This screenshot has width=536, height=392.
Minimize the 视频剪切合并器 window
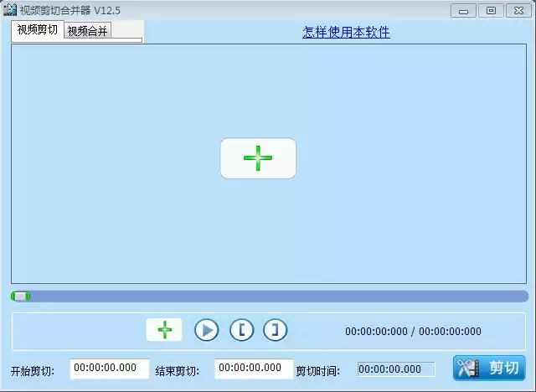click(x=464, y=10)
